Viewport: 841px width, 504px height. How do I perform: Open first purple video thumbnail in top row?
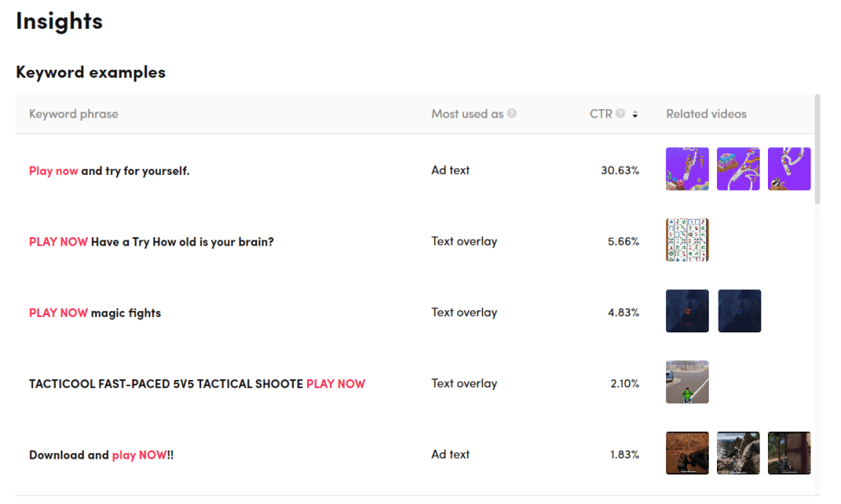tap(687, 169)
